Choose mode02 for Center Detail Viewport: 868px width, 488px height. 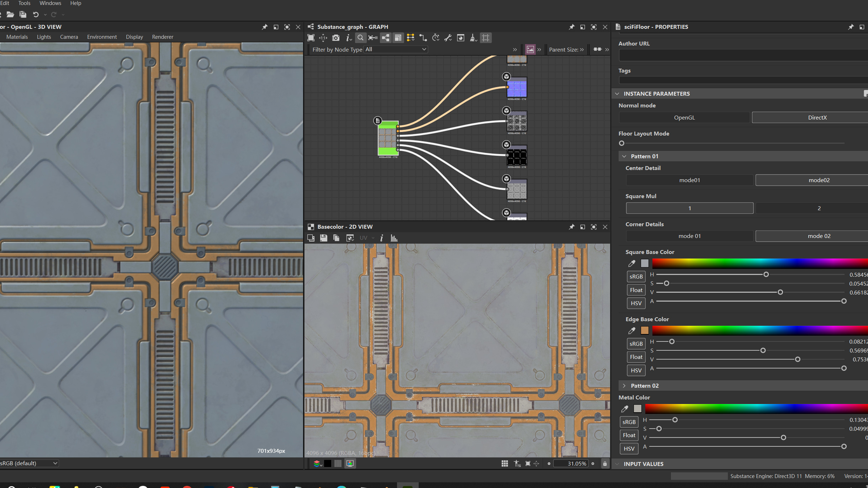coord(819,180)
